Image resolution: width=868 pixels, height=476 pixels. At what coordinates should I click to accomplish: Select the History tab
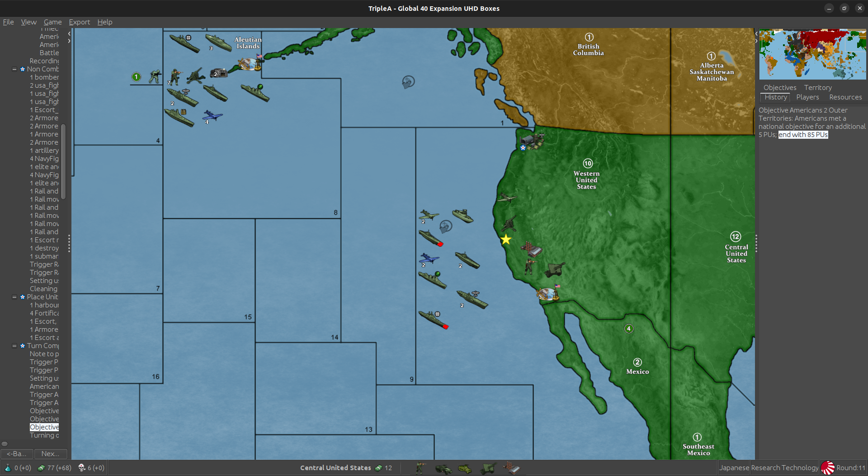coord(776,97)
